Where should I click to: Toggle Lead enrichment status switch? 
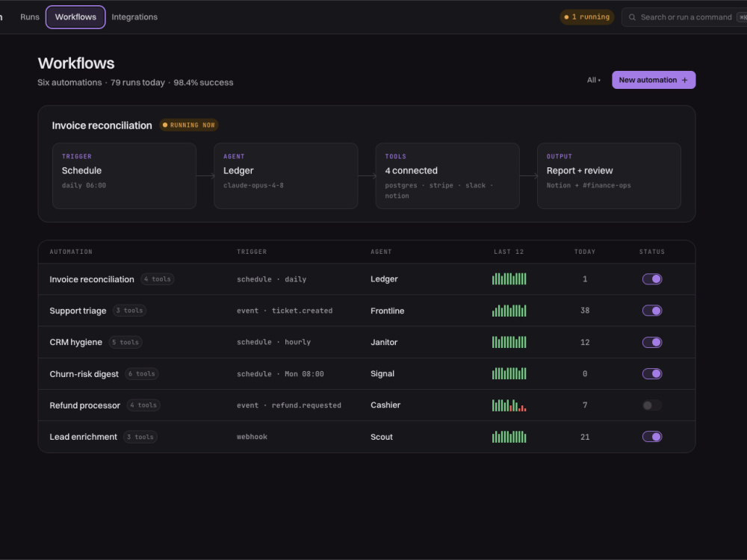click(652, 437)
